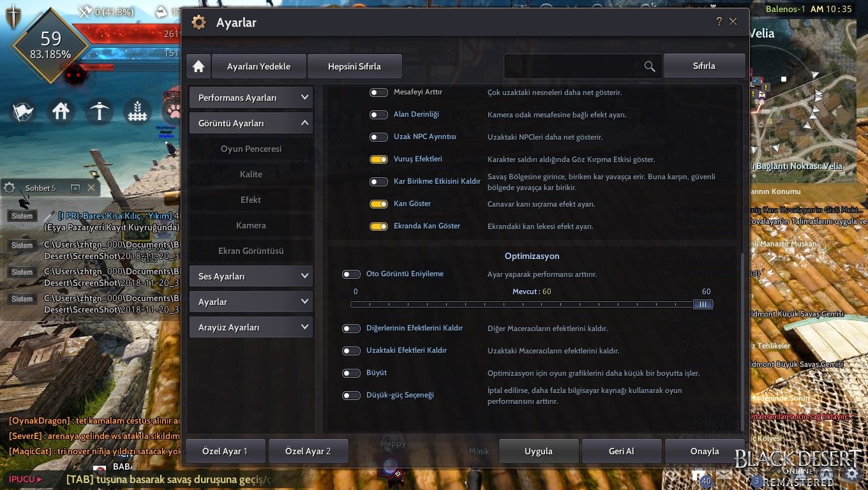The image size is (868, 490).
Task: Click the Uygula button
Action: pyautogui.click(x=539, y=451)
